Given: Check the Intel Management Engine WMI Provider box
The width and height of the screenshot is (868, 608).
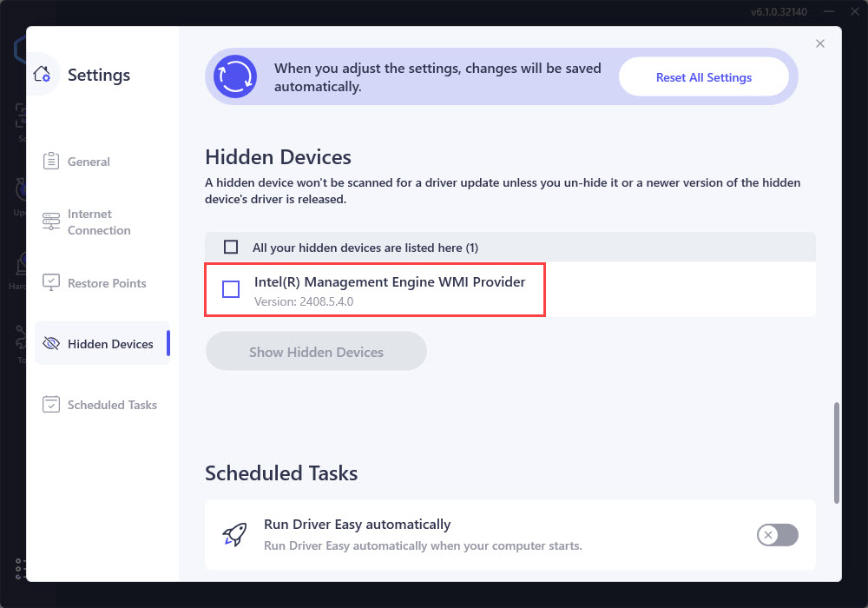Looking at the screenshot, I should click(x=231, y=289).
